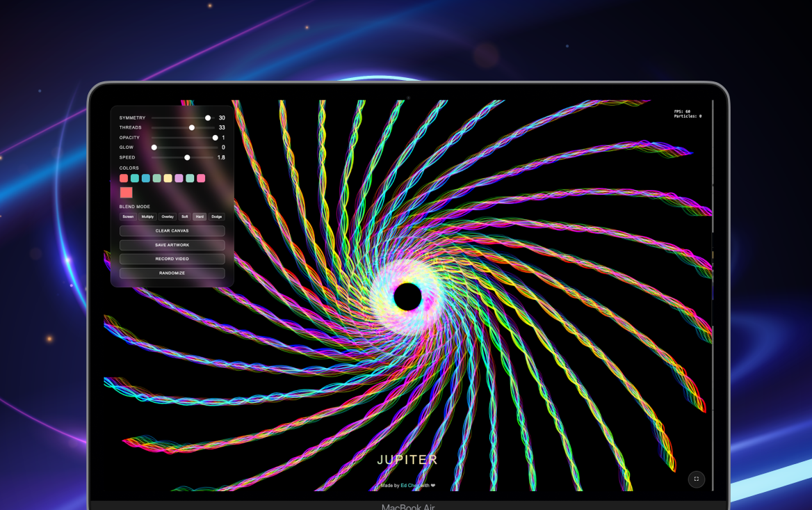Click the Glow slider handle
The image size is (812, 510).
(154, 148)
